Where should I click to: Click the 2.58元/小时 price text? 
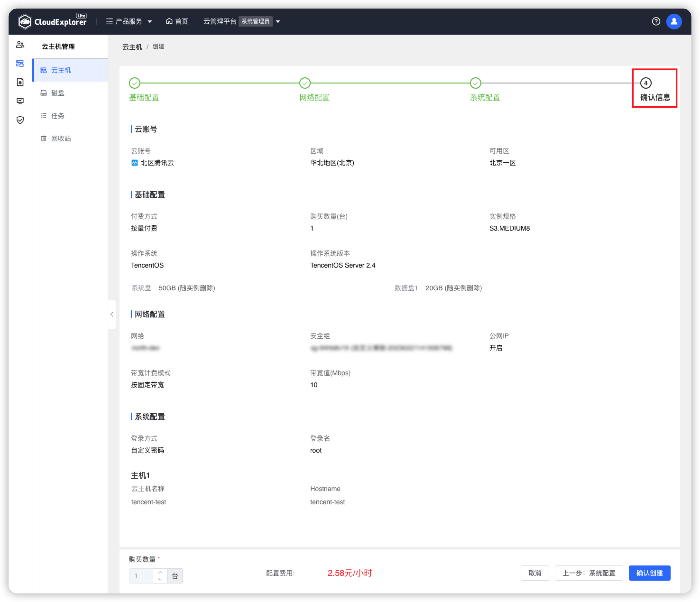[x=350, y=573]
